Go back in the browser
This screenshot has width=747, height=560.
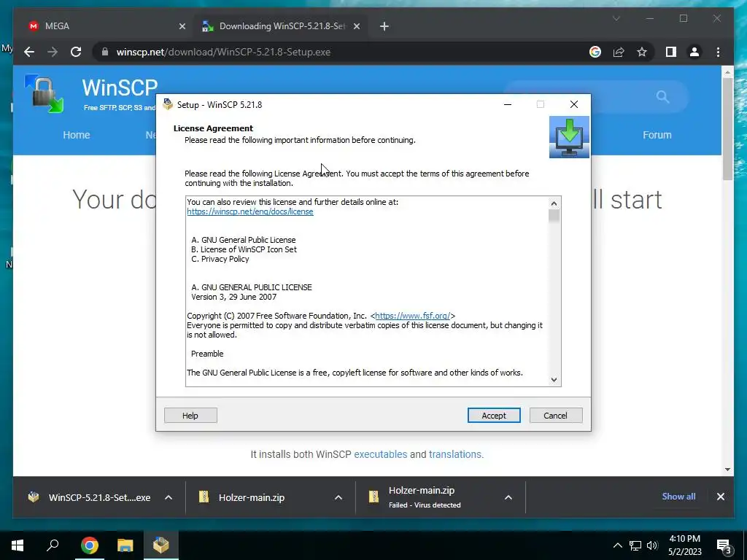29,52
